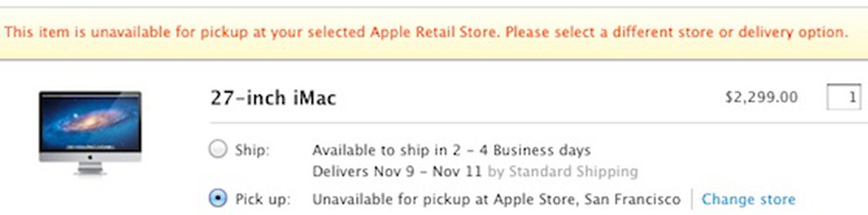The width and height of the screenshot is (868, 215).
Task: Open the Change store link
Action: point(748,199)
